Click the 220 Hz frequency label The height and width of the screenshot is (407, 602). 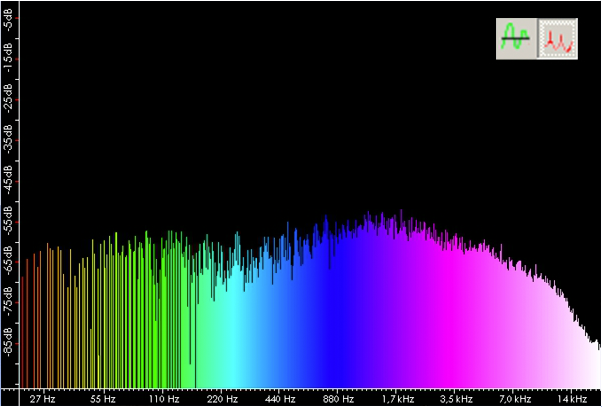coord(222,398)
